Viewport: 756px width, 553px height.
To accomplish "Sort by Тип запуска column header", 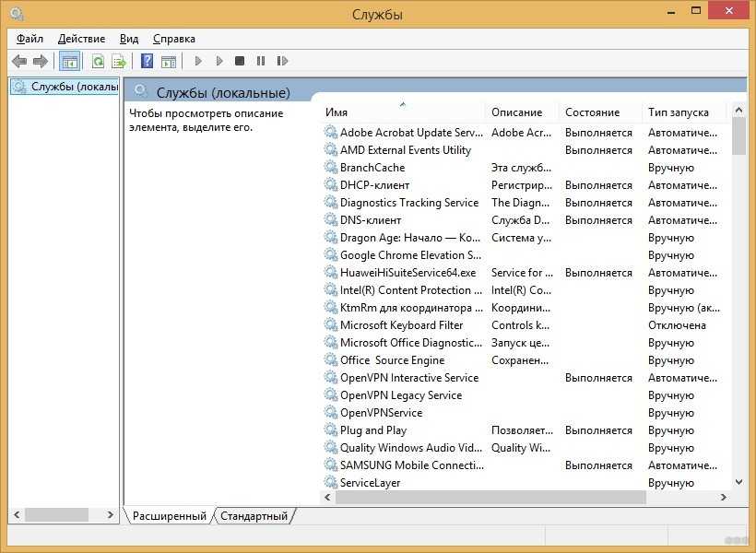I will click(679, 112).
